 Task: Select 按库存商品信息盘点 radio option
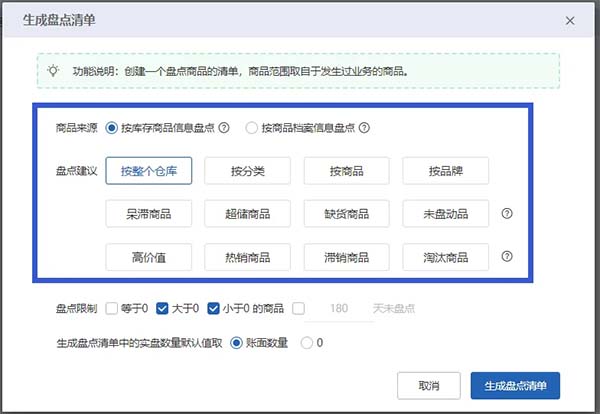pos(111,128)
